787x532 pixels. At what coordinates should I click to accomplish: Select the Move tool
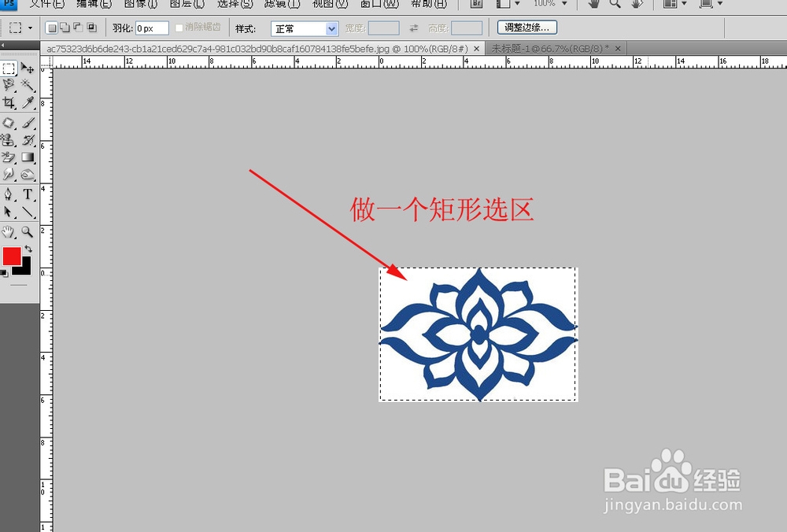pos(28,68)
